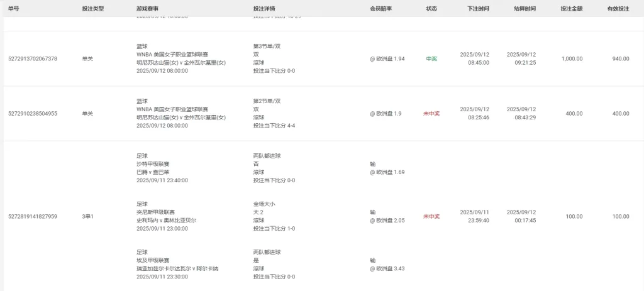Click the 会员赔率 column header
644x291 pixels.
(381, 9)
